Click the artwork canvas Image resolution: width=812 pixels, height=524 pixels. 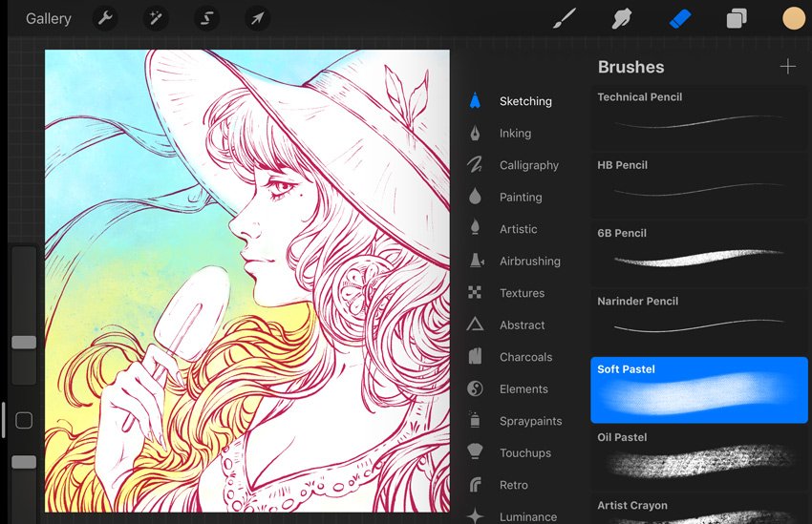pos(247,281)
